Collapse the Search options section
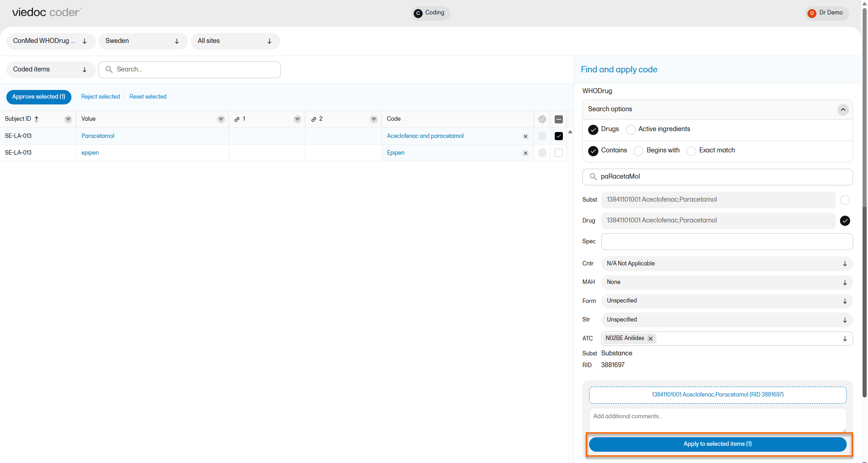868x463 pixels. (x=843, y=110)
